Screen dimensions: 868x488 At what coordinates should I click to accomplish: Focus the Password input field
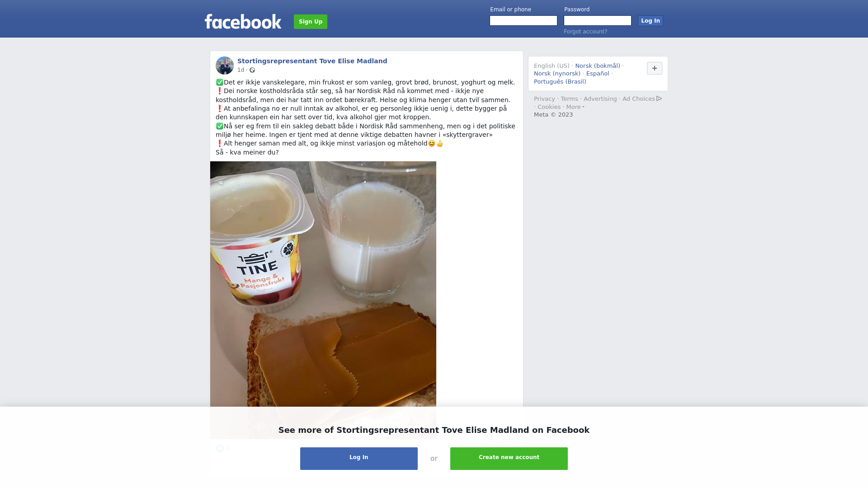[x=598, y=21]
